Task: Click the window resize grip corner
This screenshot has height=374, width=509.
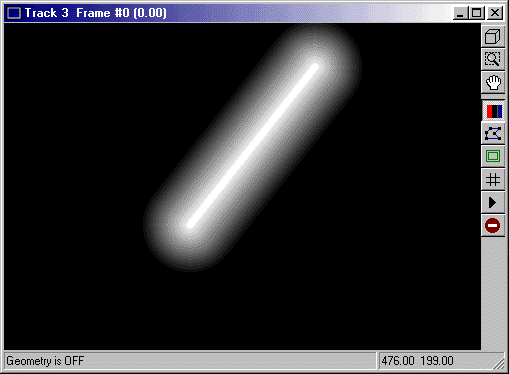Action: (x=499, y=364)
